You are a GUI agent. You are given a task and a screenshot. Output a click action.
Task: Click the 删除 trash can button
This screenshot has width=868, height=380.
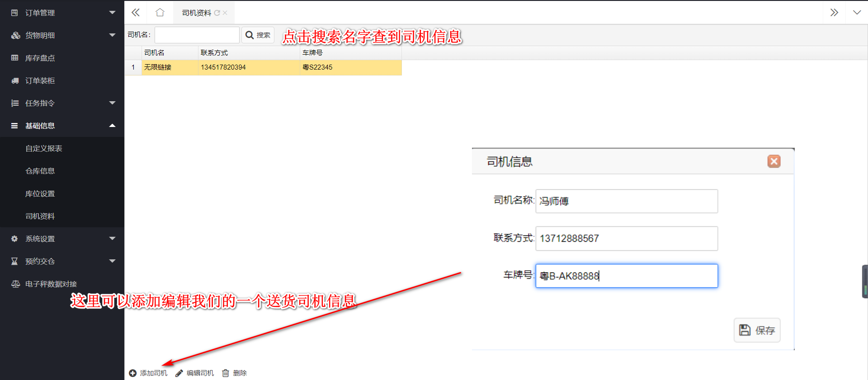[234, 373]
